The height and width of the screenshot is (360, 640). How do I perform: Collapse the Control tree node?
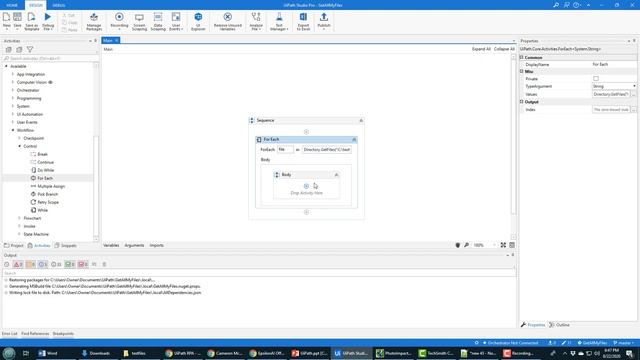pyautogui.click(x=19, y=146)
